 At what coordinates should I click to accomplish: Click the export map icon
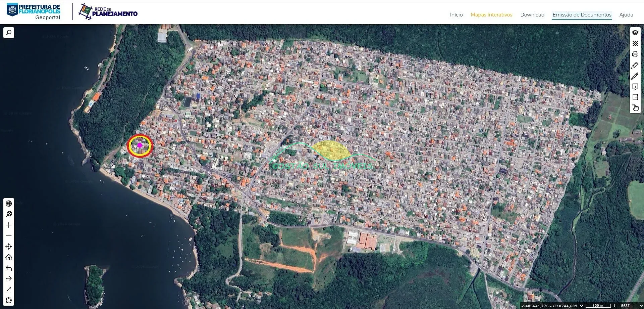pyautogui.click(x=635, y=97)
